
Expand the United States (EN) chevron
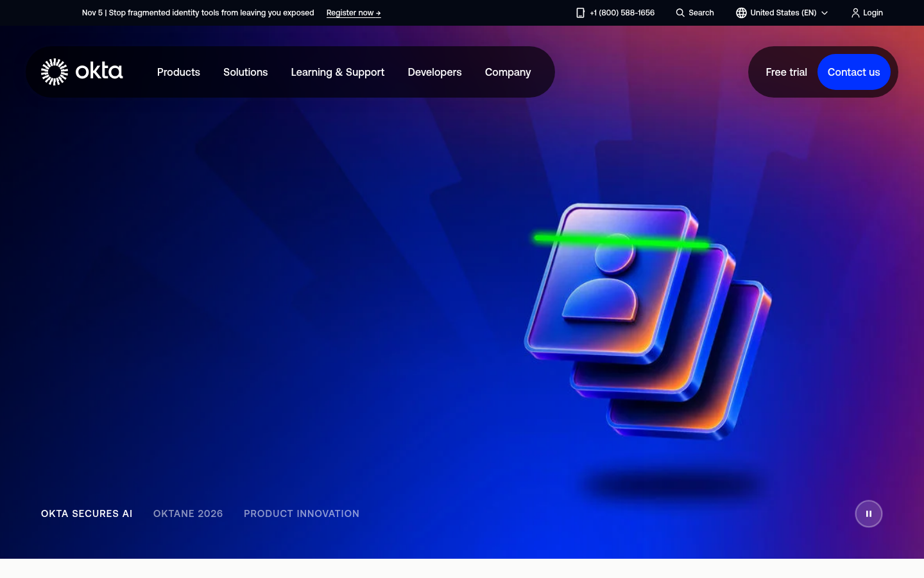pos(825,13)
